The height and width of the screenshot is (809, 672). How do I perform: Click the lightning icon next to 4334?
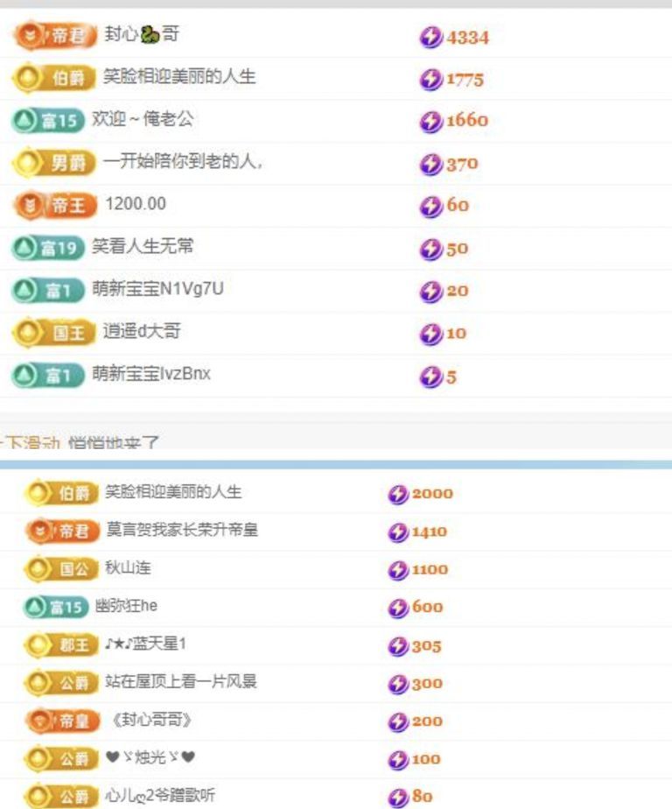pos(430,37)
